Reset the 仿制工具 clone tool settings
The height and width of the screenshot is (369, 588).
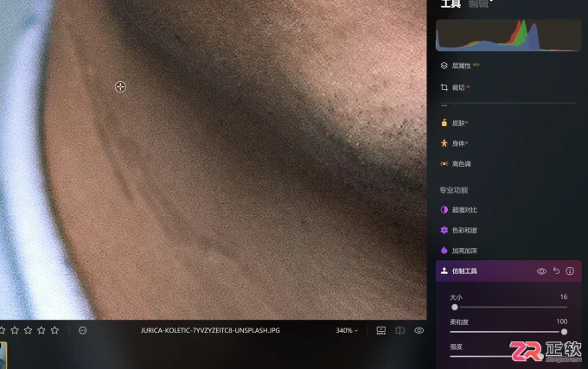(x=556, y=270)
